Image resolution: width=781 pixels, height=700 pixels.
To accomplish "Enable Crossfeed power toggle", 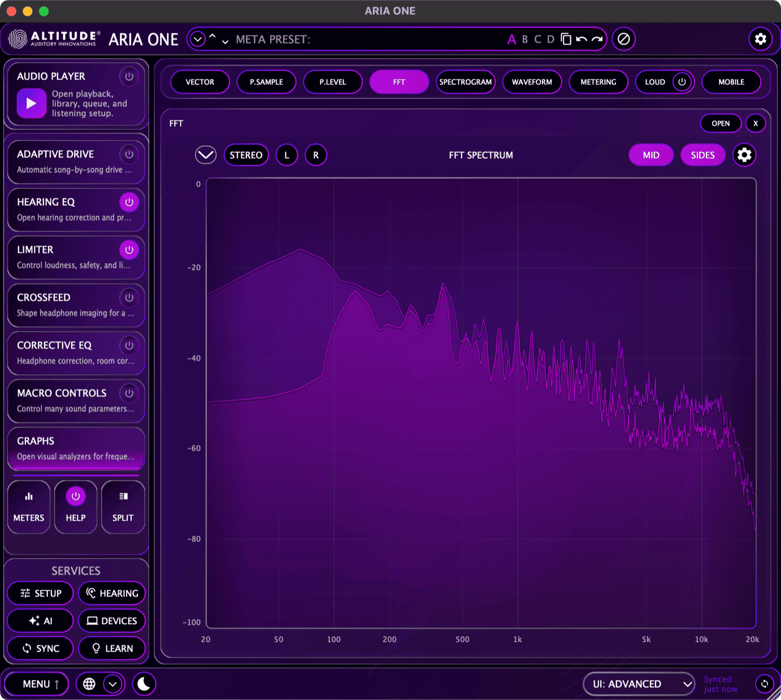I will pos(129,297).
